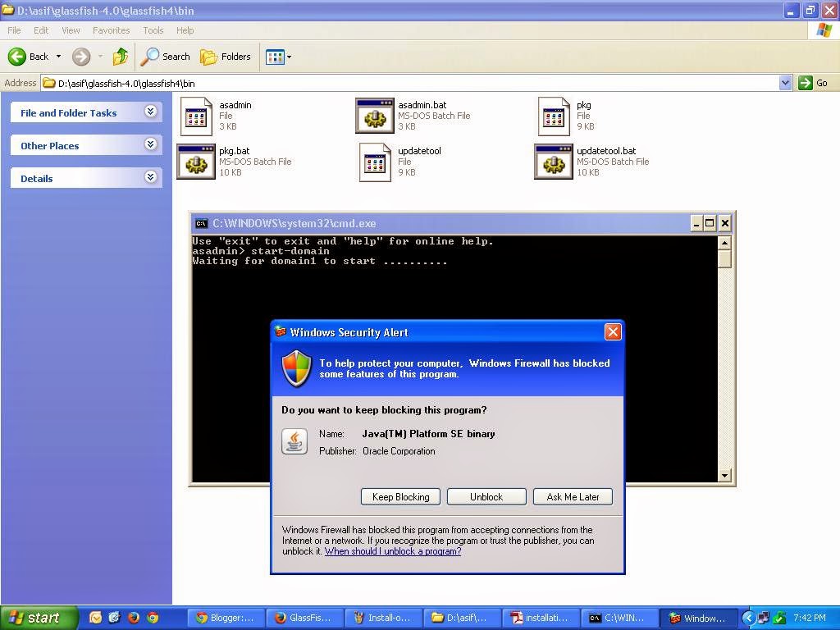The height and width of the screenshot is (630, 840).
Task: Switch to GlassFis... Firefox taskbar window
Action: click(305, 618)
